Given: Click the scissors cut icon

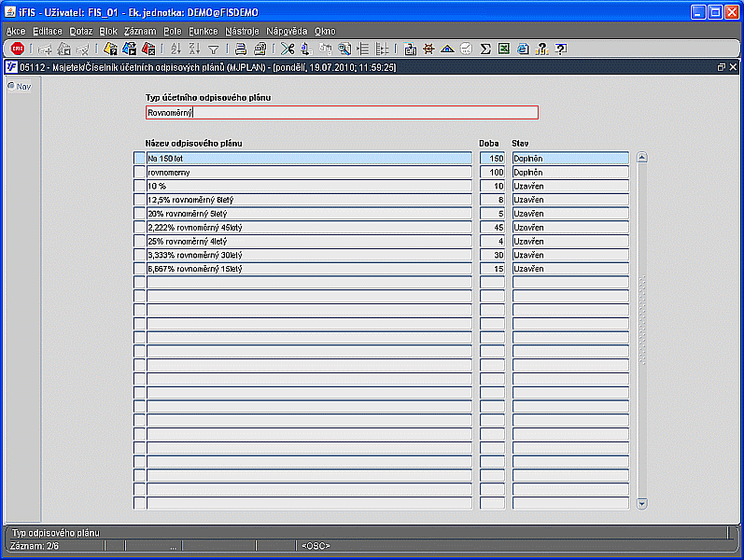Looking at the screenshot, I should [287, 49].
